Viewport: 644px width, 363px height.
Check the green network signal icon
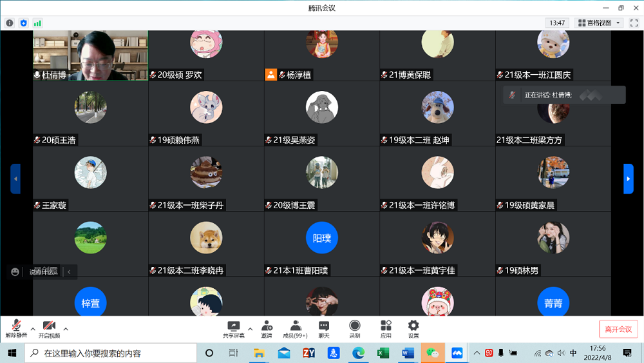(x=38, y=23)
